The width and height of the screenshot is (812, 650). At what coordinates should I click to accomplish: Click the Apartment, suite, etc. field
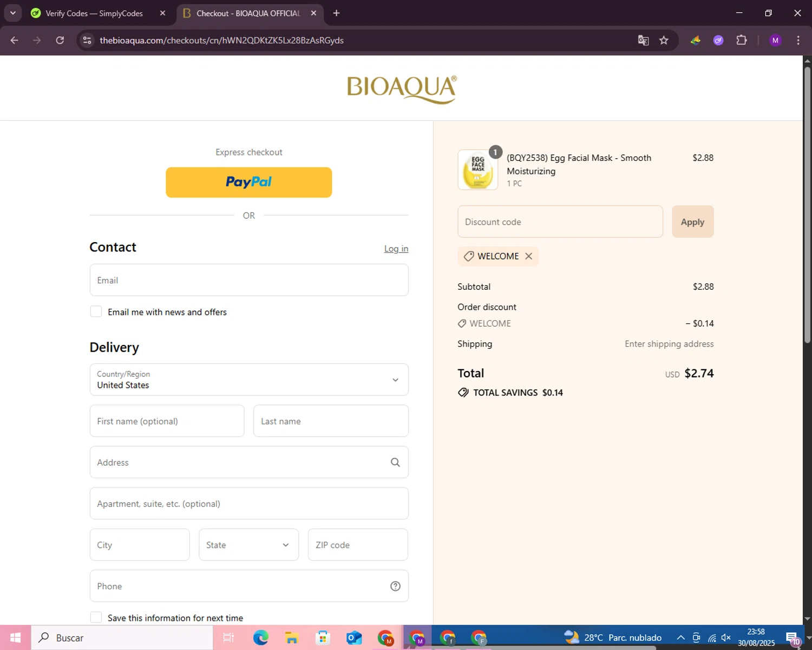(x=249, y=503)
